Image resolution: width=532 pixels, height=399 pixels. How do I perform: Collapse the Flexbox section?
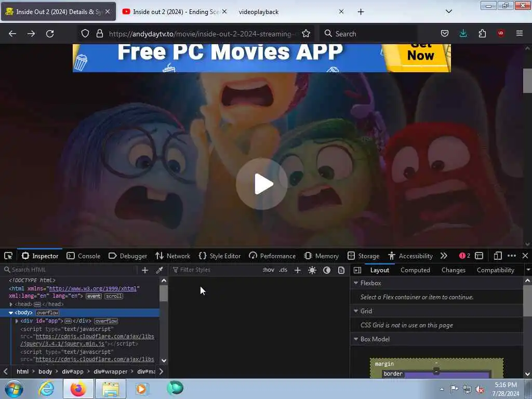[x=356, y=283]
